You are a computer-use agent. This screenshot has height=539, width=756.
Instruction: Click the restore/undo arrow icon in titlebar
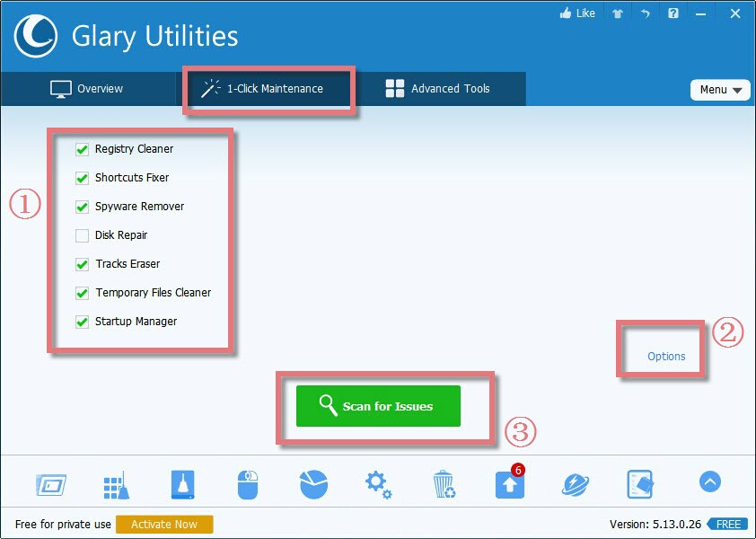(x=646, y=13)
